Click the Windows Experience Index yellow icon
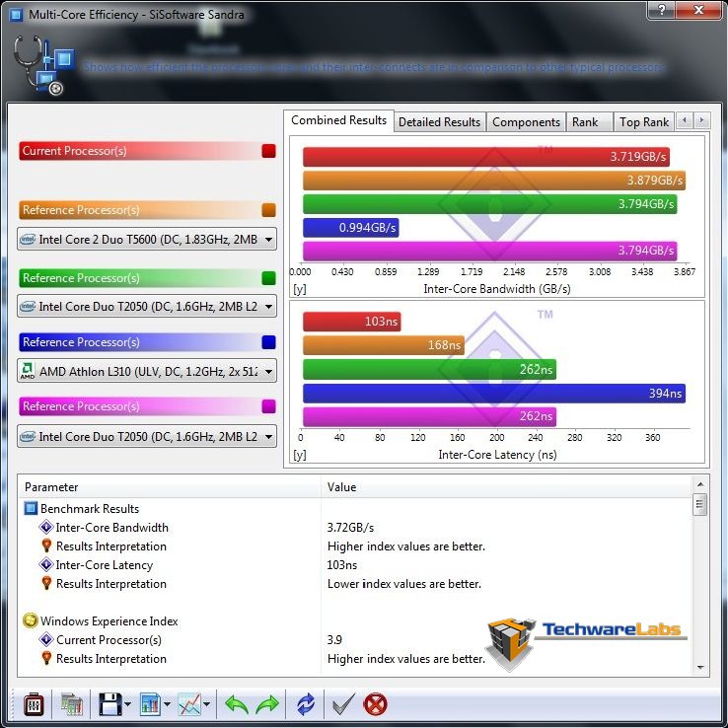 point(31,620)
